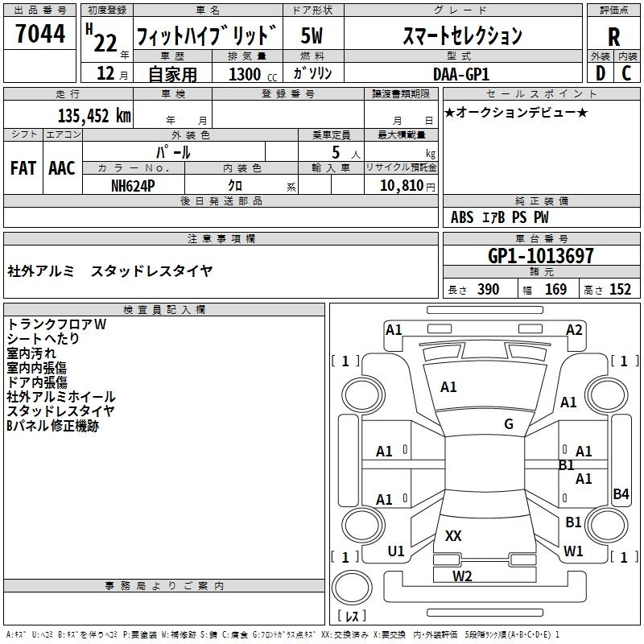
Task: Select inspector note 室内汚れ
Action: (x=31, y=353)
